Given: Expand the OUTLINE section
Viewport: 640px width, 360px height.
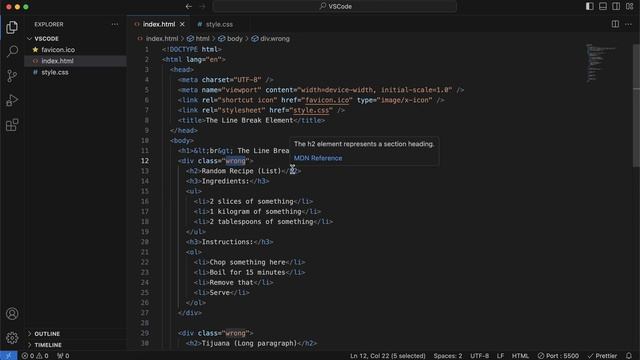Looking at the screenshot, I should [x=47, y=333].
